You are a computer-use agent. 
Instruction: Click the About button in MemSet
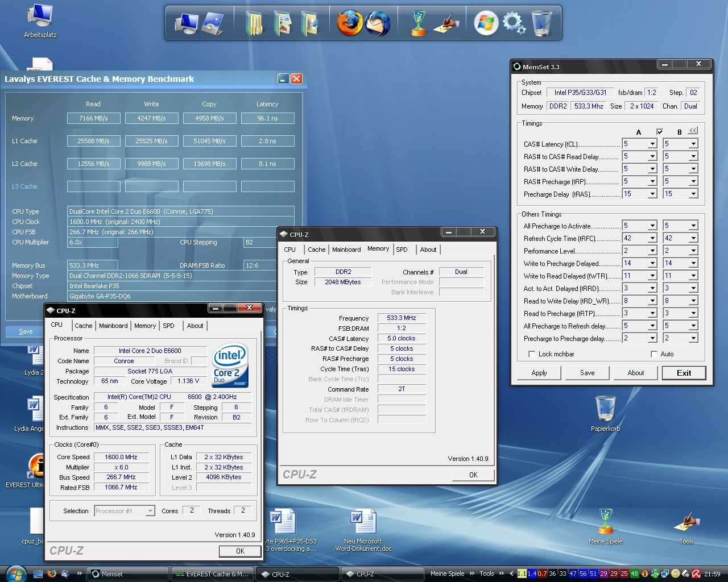(x=636, y=373)
